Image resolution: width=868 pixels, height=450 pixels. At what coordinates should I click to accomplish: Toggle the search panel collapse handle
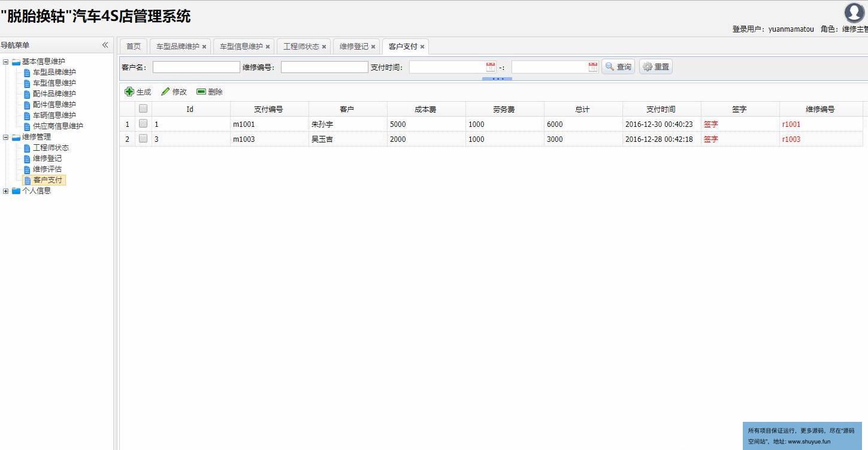point(497,78)
